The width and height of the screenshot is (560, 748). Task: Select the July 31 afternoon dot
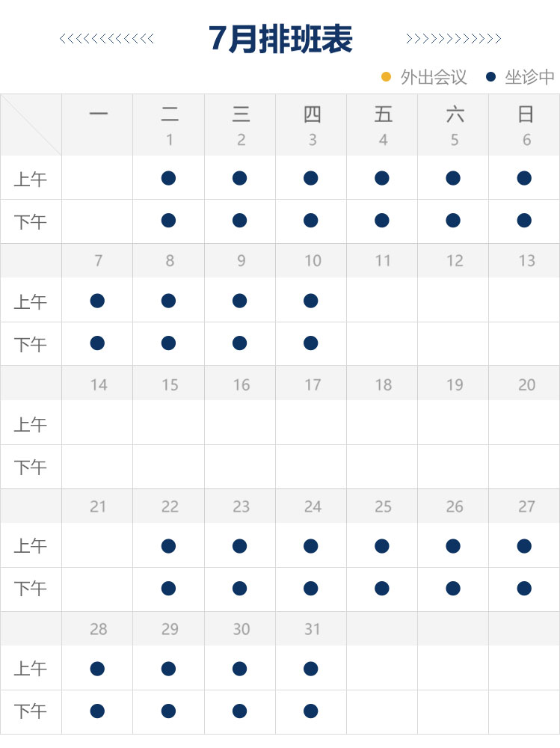click(x=310, y=711)
